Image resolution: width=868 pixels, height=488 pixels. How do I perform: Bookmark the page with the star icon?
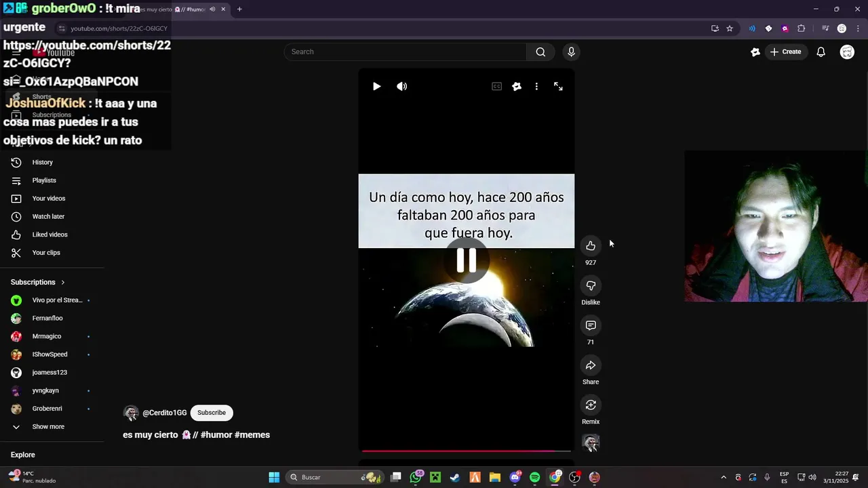coord(730,28)
